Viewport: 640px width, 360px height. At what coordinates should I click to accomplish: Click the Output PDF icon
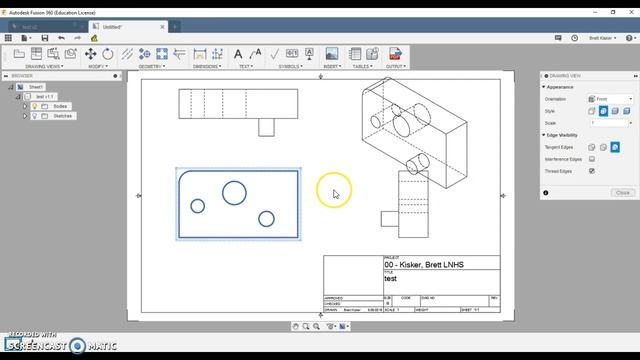pos(395,54)
